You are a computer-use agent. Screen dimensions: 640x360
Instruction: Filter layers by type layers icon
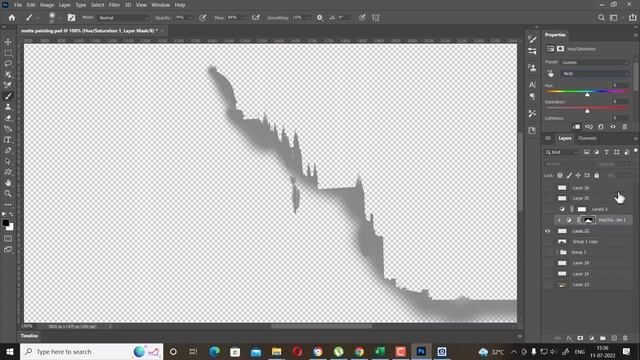607,152
